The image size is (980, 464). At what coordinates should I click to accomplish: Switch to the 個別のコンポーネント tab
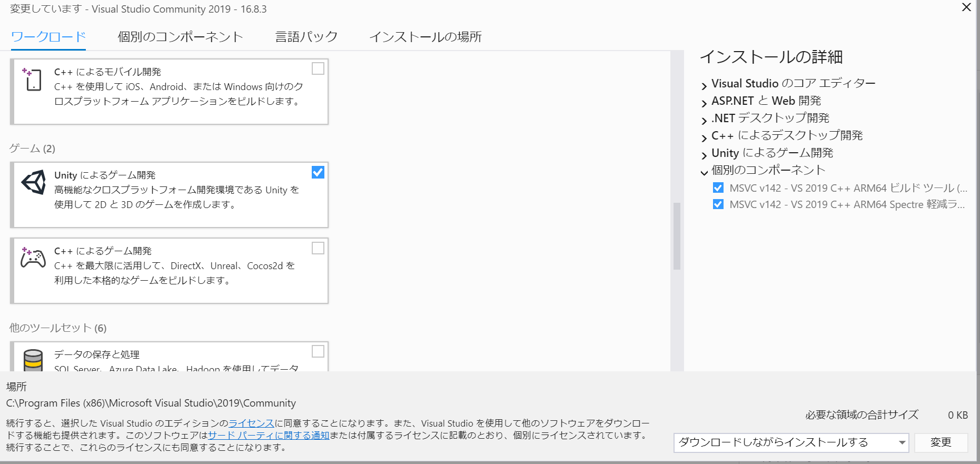[x=180, y=37]
